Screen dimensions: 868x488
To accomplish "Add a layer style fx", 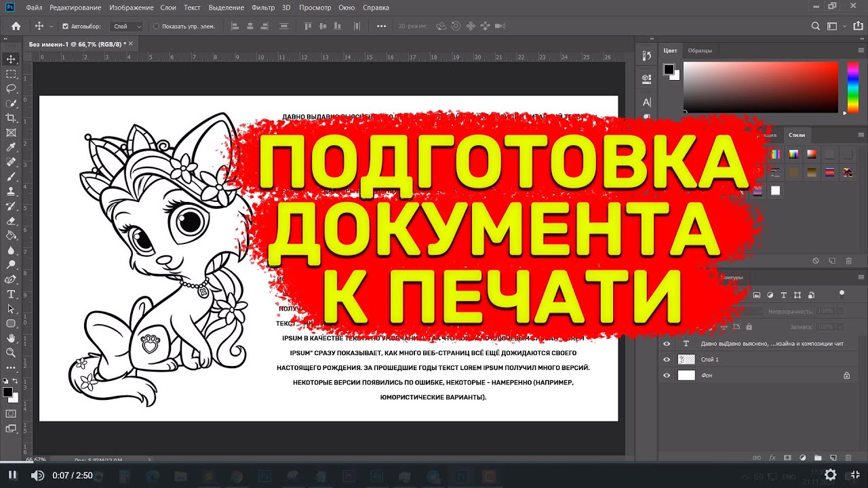I will [772, 457].
